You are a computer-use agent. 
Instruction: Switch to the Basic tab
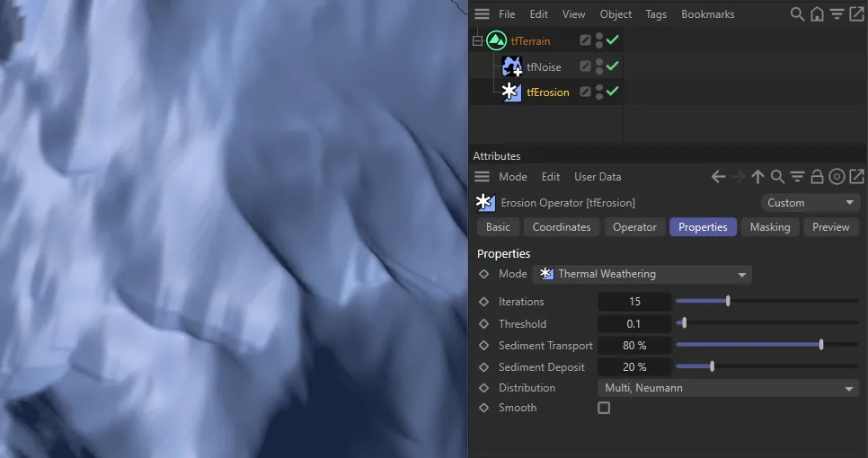pos(498,227)
